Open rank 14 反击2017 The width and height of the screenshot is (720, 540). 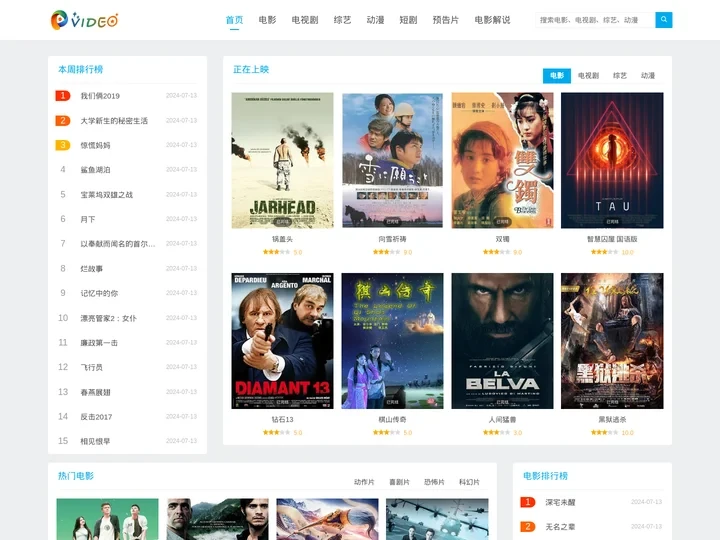pos(96,417)
